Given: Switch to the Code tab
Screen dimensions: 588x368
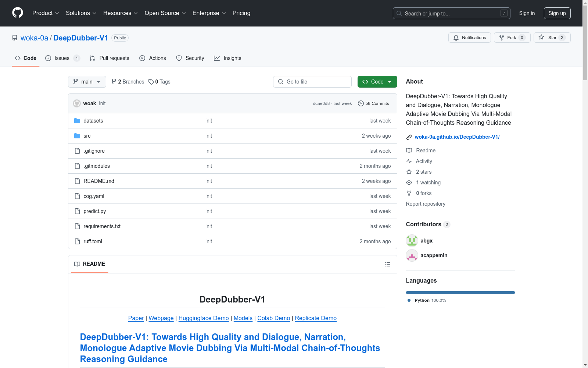Looking at the screenshot, I should (x=26, y=58).
